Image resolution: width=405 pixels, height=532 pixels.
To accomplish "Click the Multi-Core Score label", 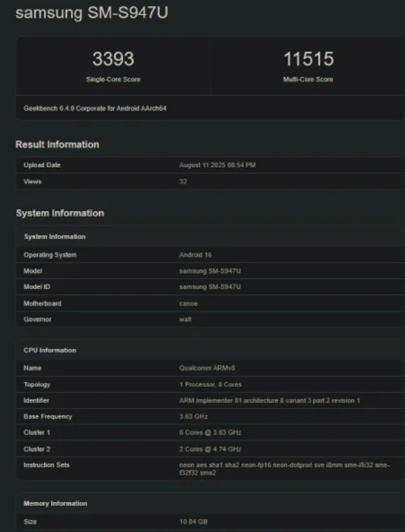I will [308, 79].
